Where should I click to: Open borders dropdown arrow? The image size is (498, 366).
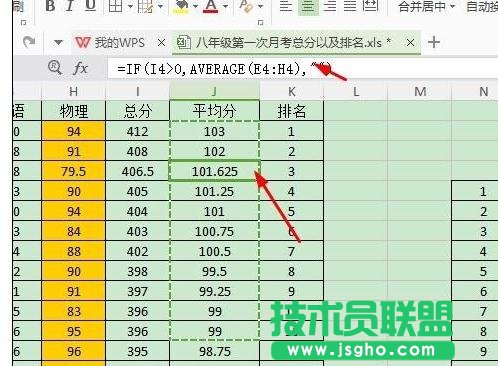click(130, 6)
